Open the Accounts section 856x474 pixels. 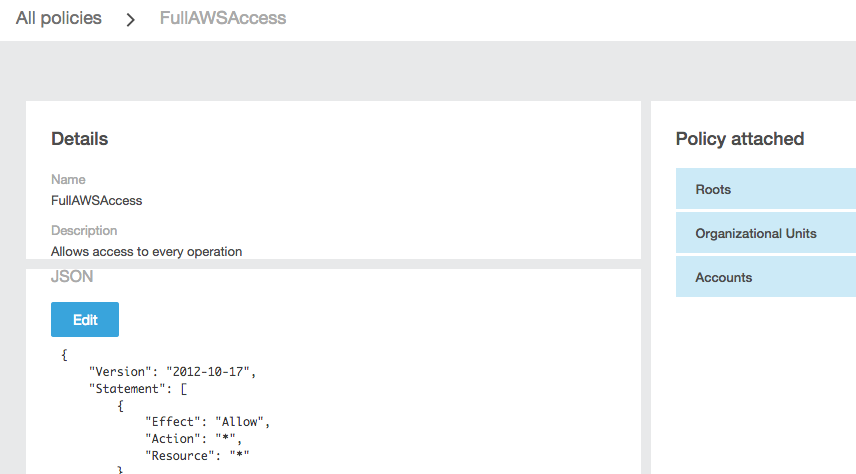tap(765, 277)
